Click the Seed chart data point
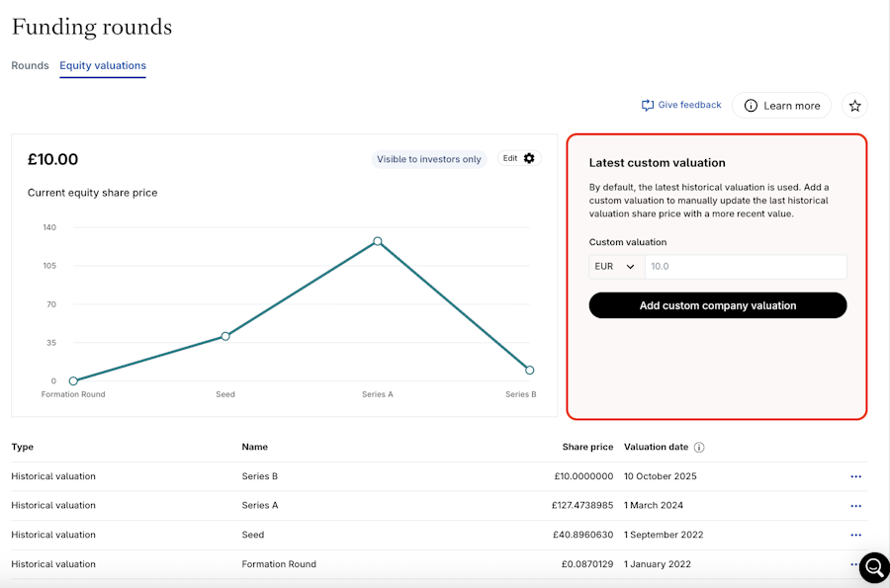This screenshot has width=890, height=588. pyautogui.click(x=225, y=336)
